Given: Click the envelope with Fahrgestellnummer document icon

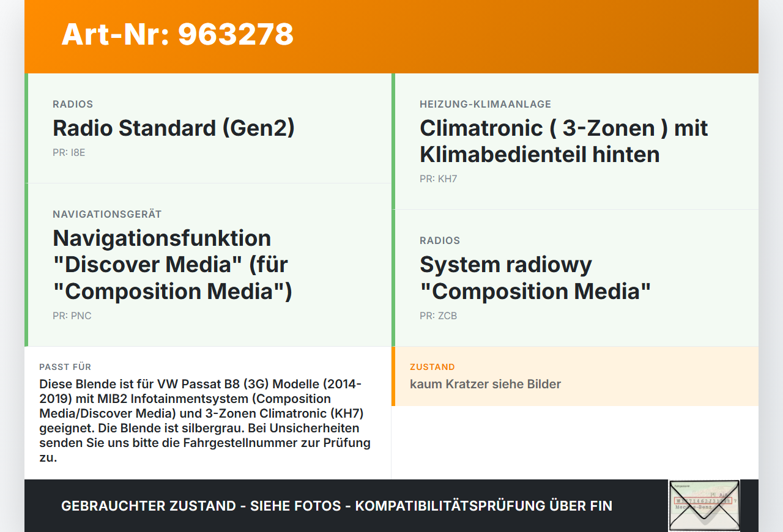Looking at the screenshot, I should tap(703, 506).
